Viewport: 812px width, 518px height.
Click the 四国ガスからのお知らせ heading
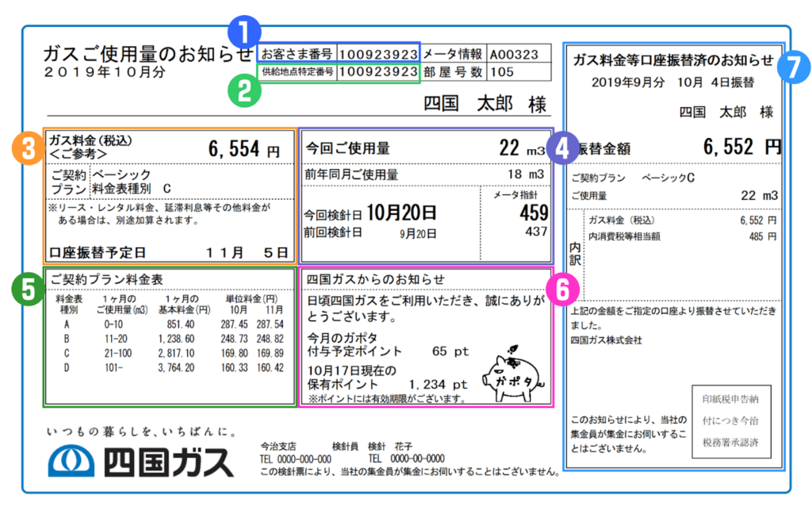click(376, 280)
